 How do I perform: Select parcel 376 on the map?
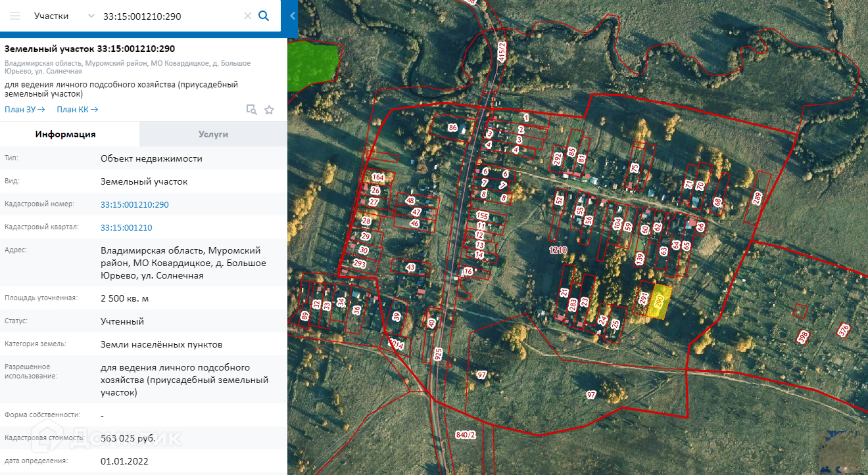pos(844,330)
